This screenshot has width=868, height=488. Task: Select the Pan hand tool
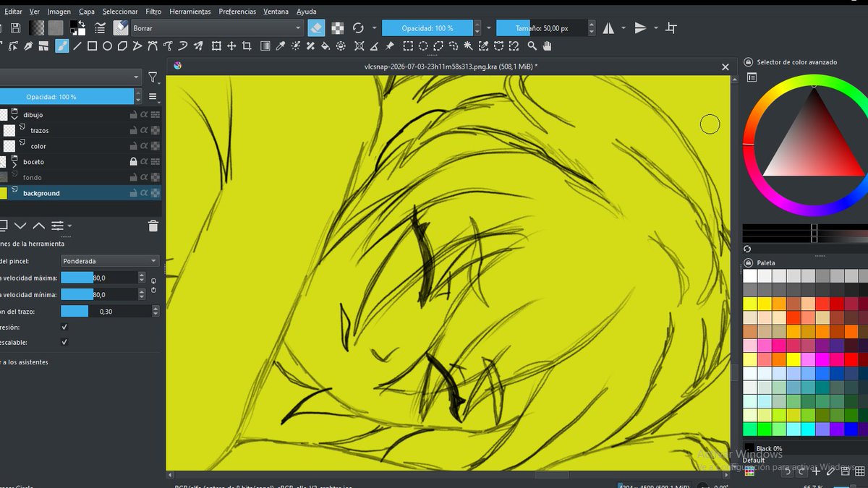point(548,46)
